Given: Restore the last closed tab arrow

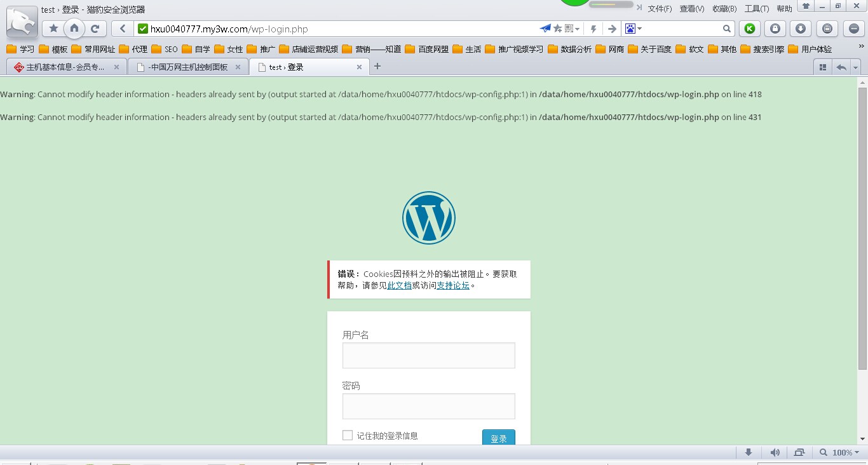Looking at the screenshot, I should click(x=841, y=67).
